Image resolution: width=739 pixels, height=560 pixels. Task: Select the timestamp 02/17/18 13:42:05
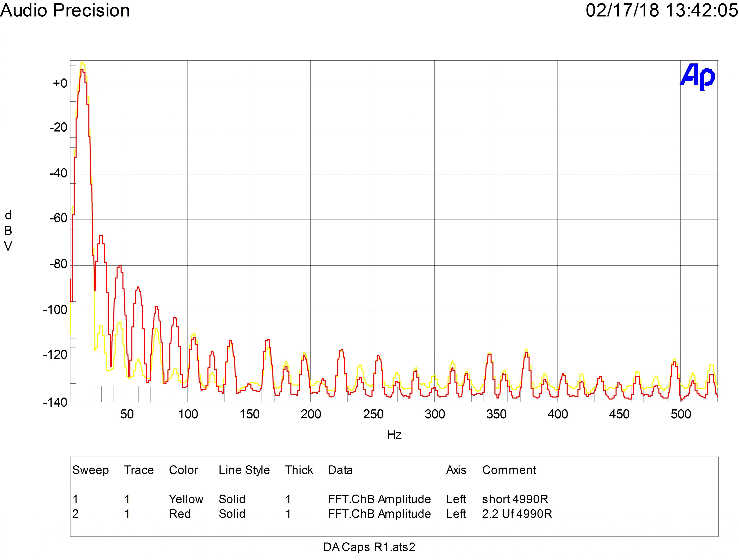click(662, 10)
